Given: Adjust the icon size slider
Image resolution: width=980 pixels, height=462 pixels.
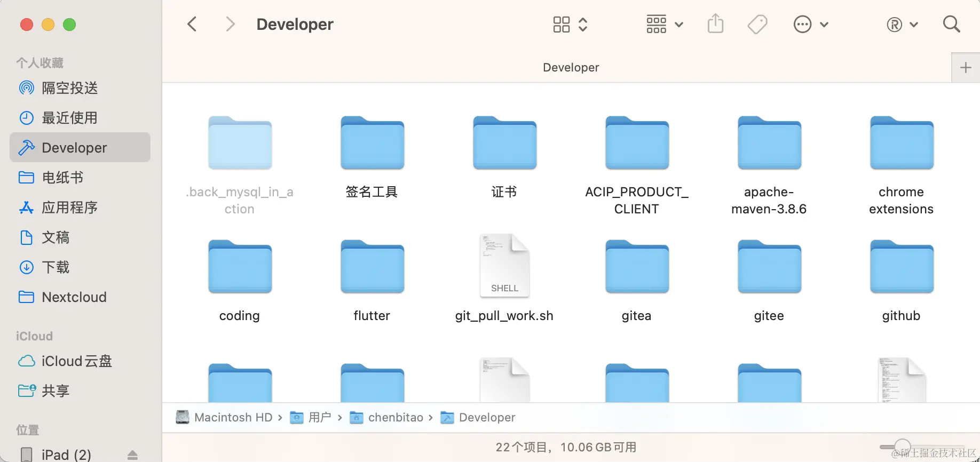Looking at the screenshot, I should pyautogui.click(x=903, y=447).
